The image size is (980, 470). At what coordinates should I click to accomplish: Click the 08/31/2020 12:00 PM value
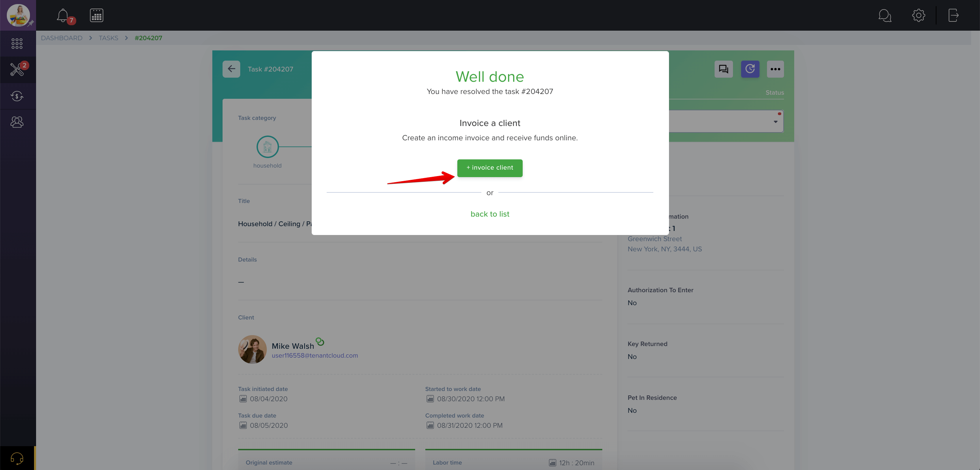click(470, 425)
